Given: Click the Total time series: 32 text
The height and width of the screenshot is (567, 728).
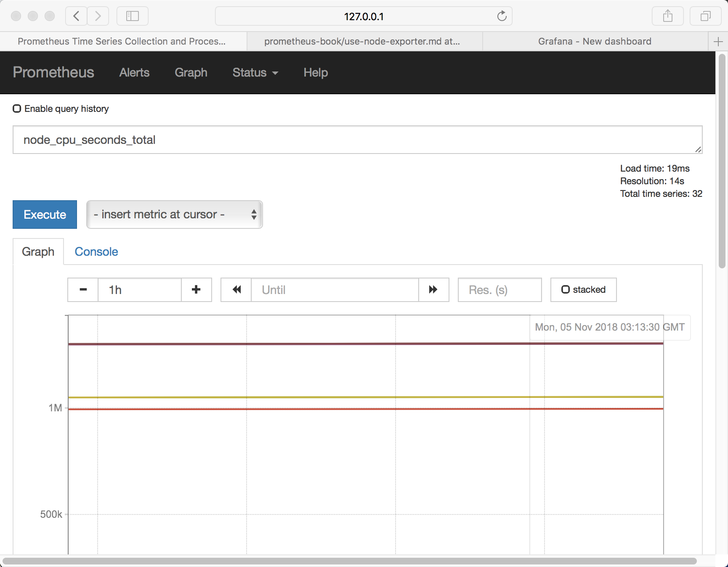Looking at the screenshot, I should (661, 193).
